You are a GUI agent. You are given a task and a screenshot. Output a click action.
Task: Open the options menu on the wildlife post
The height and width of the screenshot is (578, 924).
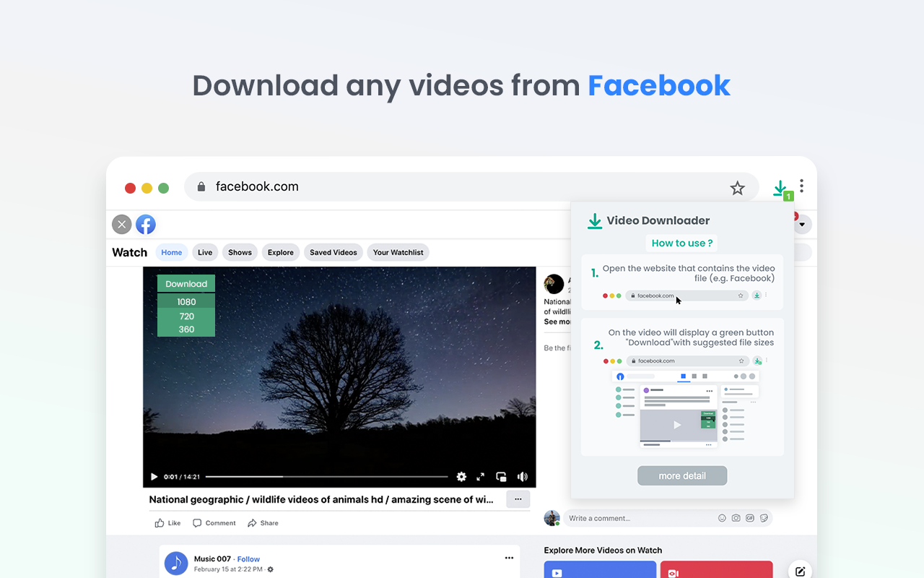[518, 499]
